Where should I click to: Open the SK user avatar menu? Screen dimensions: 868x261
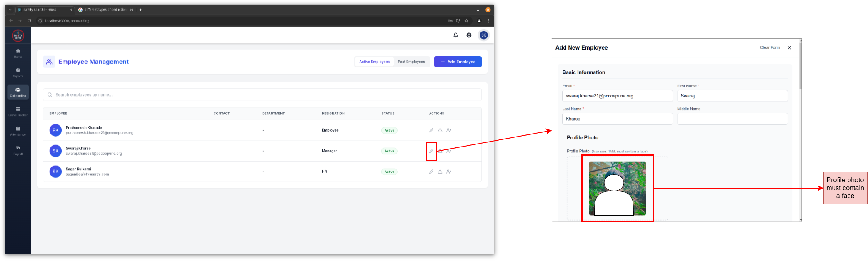coord(483,35)
